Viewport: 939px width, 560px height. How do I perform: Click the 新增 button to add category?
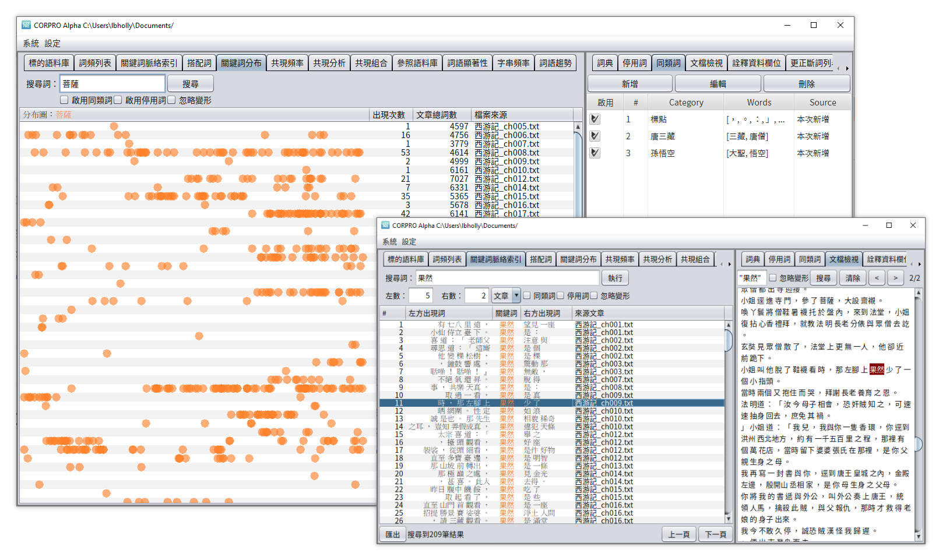630,84
